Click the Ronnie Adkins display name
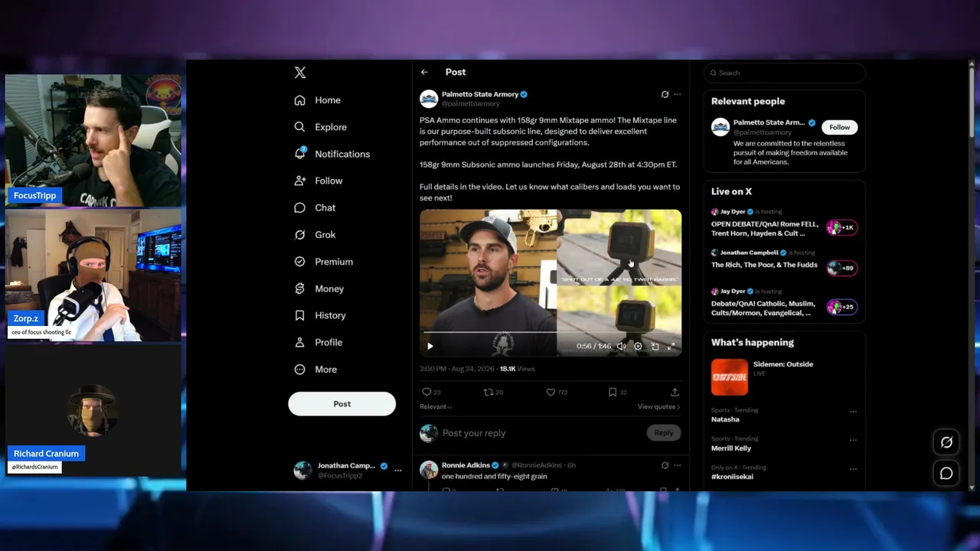Image resolution: width=980 pixels, height=551 pixels. click(x=465, y=465)
